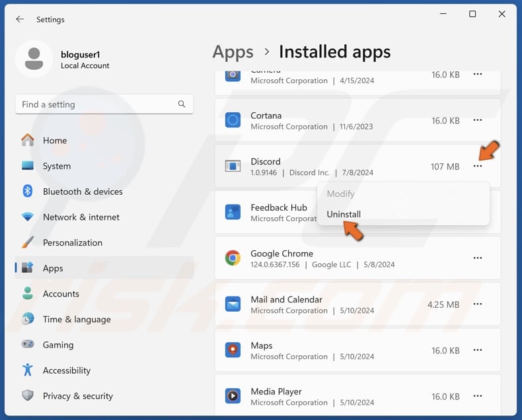Viewport: 522px width, 420px height.
Task: Click the bloguser1 account name
Action: click(x=80, y=54)
